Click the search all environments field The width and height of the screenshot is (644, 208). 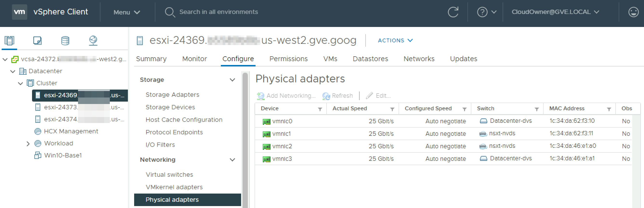coord(218,12)
